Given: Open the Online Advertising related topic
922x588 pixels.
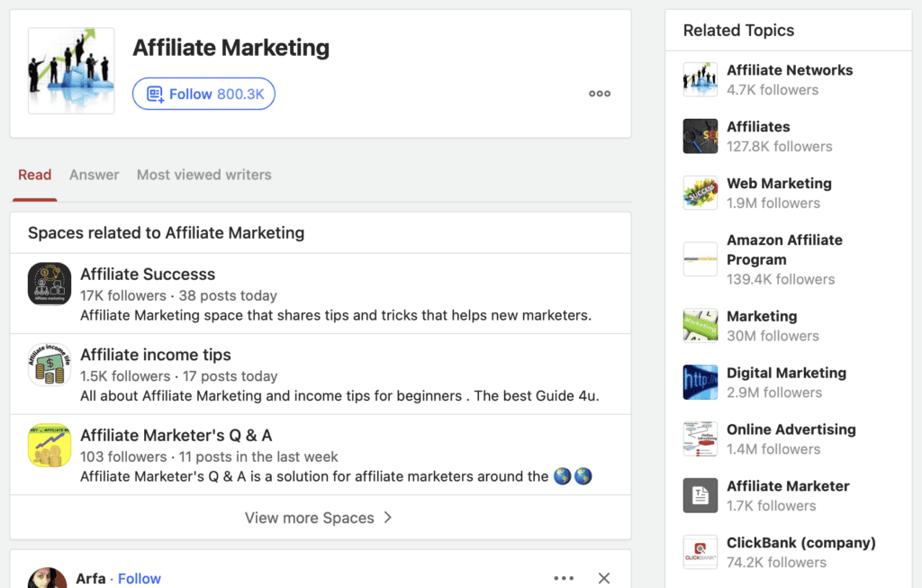Looking at the screenshot, I should (x=791, y=430).
